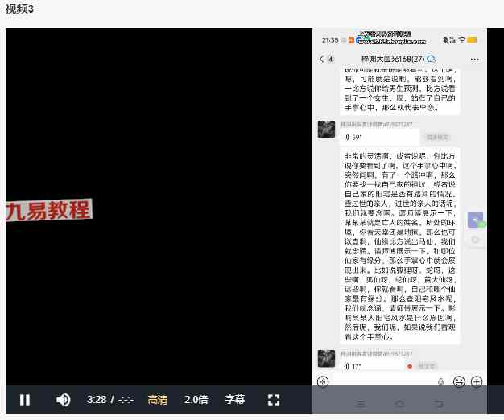Open the 2.0倍 playback speed menu
Viewport: 504px width, 420px height.
[196, 400]
